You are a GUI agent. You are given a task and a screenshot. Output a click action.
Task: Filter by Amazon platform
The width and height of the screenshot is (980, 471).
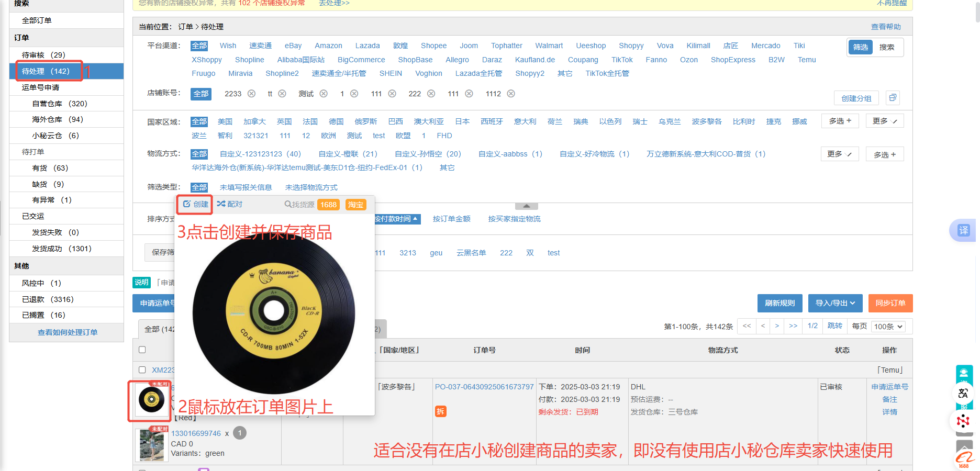point(328,46)
